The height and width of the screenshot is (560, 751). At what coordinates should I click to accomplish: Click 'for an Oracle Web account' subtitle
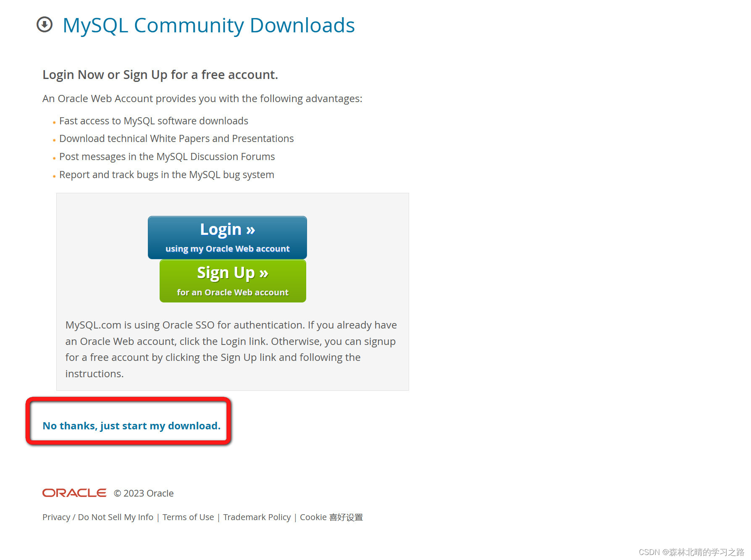(x=233, y=292)
